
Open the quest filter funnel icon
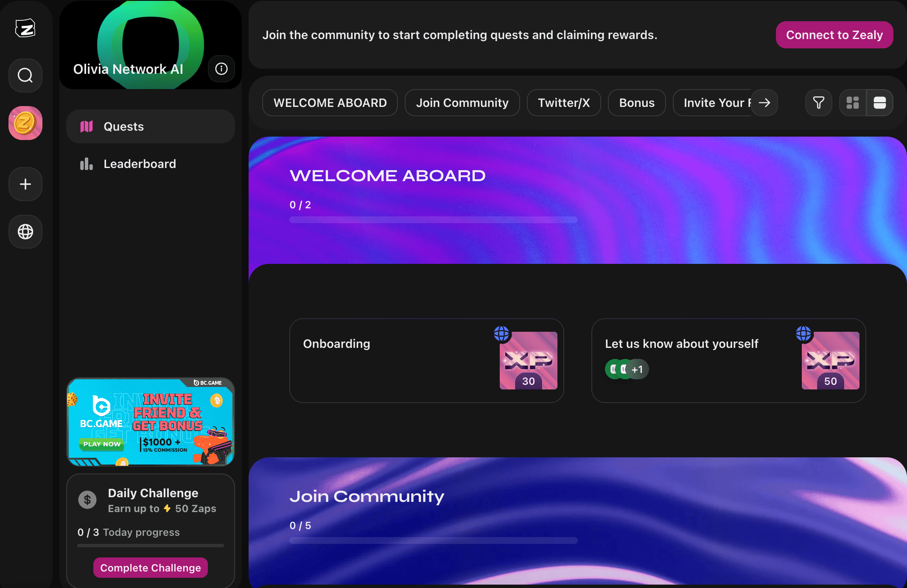tap(818, 103)
